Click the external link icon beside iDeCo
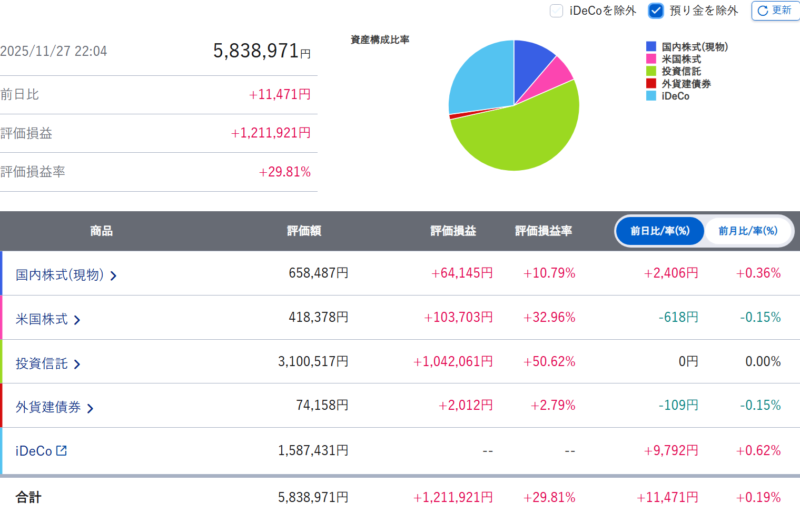Viewport: 800px width, 512px height. coord(62,451)
